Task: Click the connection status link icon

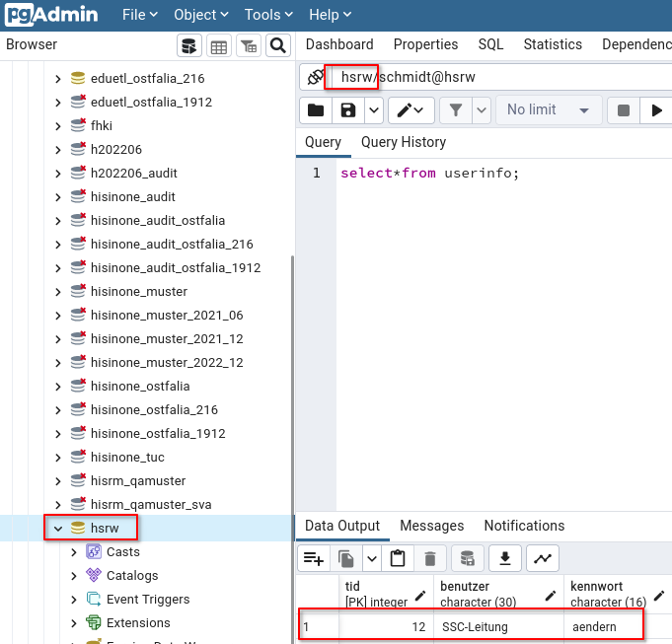Action: [x=315, y=77]
